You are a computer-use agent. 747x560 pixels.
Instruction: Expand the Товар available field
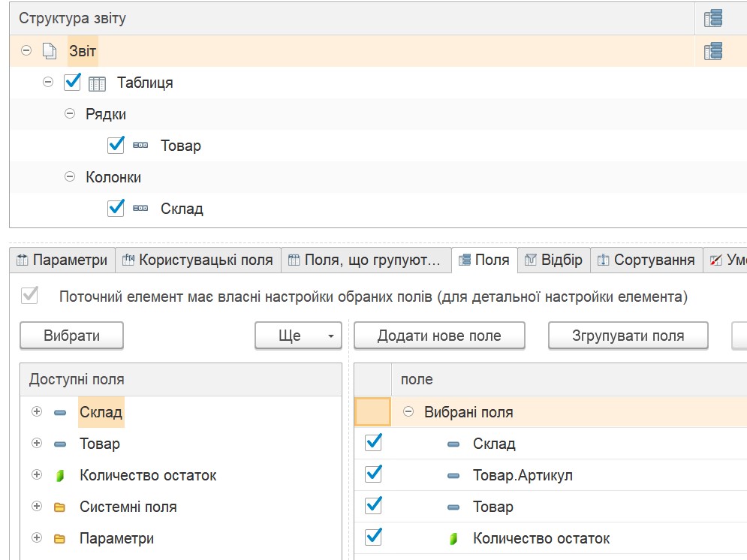37,443
